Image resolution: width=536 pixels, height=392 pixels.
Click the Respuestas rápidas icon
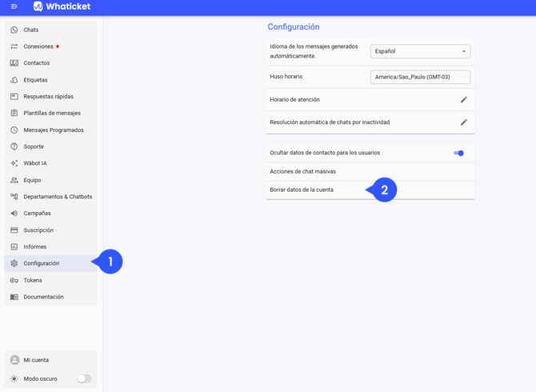coord(14,96)
